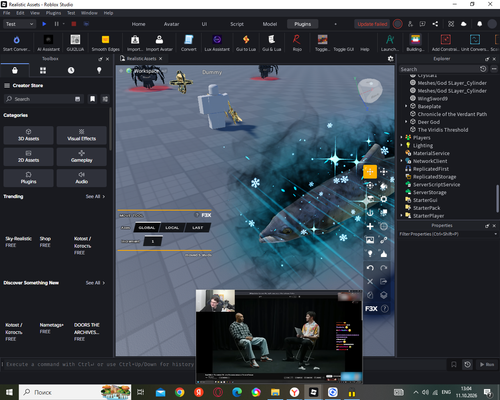Open the Plugins menu in menu bar

pos(53,13)
